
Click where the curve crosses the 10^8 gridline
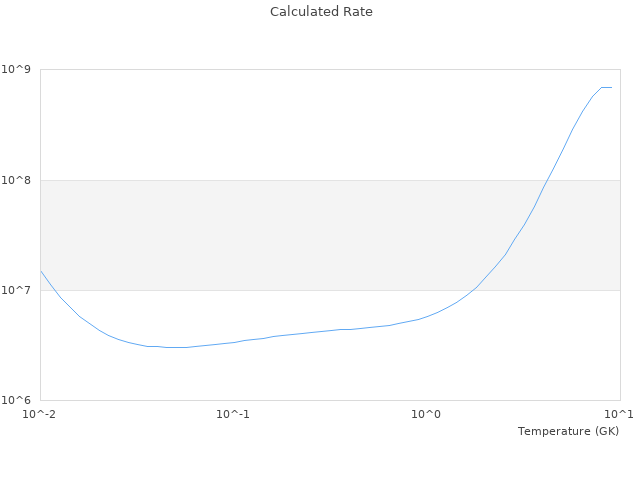(548, 180)
